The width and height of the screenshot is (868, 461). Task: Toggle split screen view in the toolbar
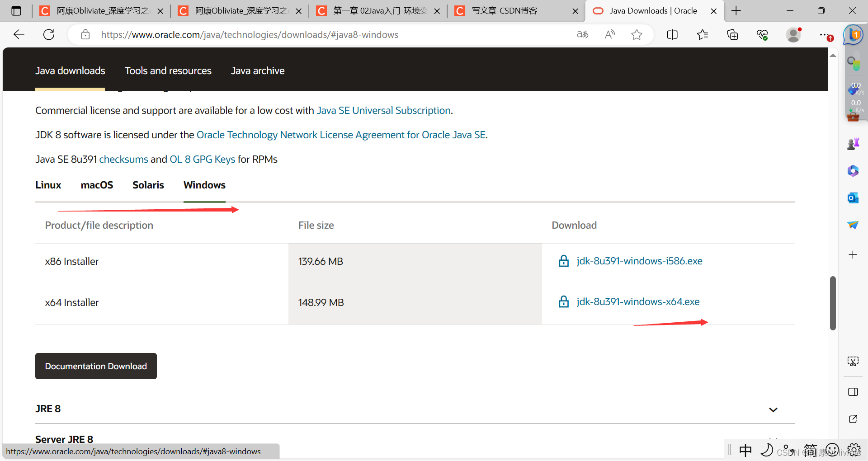[672, 34]
